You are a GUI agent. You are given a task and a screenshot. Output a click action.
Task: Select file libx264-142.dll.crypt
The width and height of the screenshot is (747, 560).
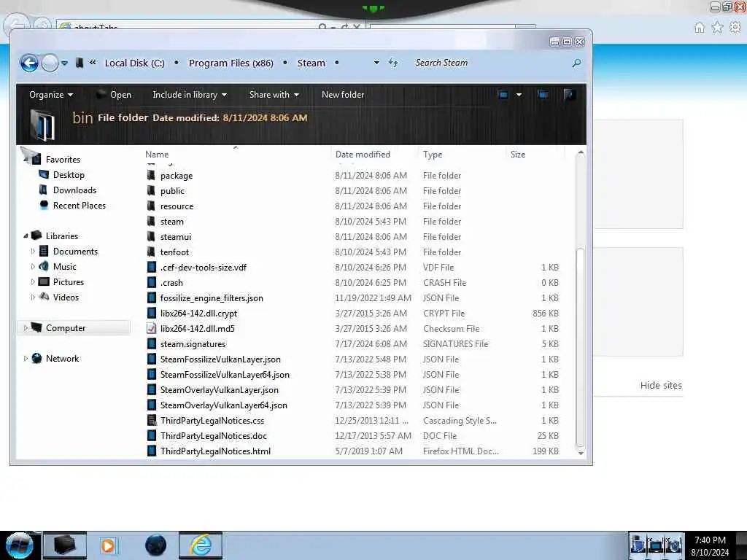[198, 314]
